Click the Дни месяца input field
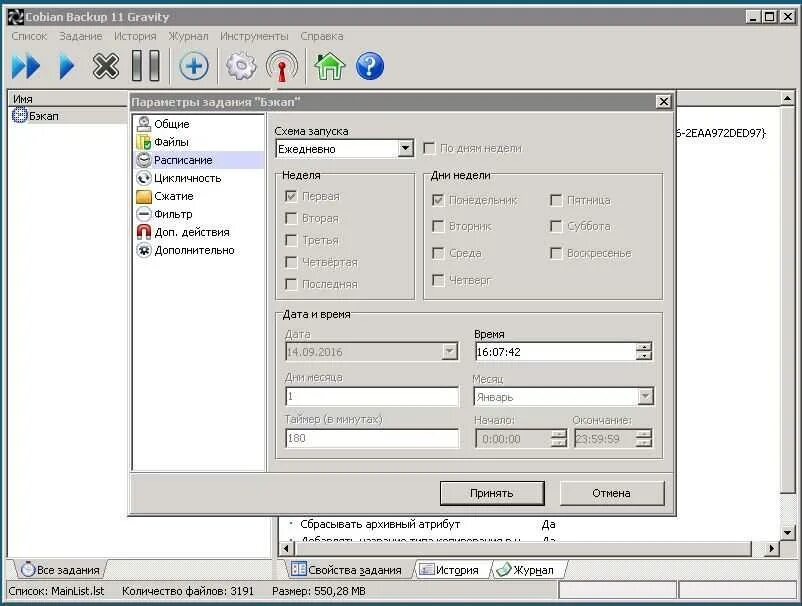Screen dimensions: 802x606 pyautogui.click(x=372, y=396)
